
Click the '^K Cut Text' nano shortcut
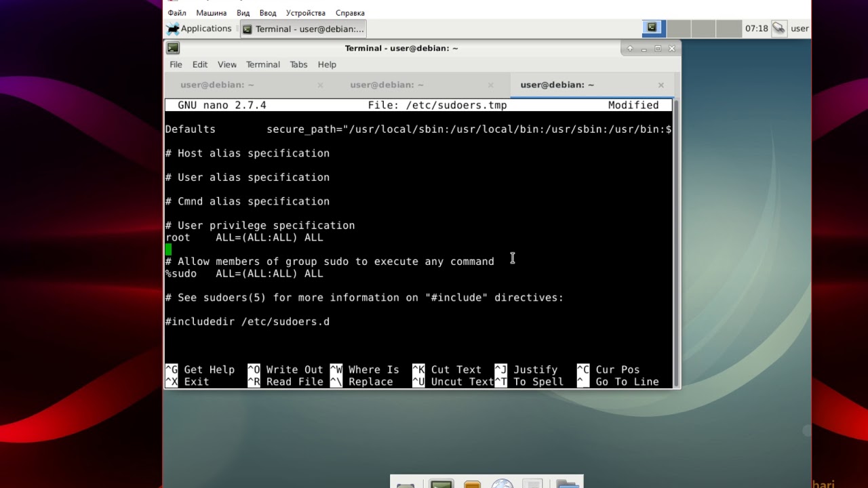pos(447,369)
